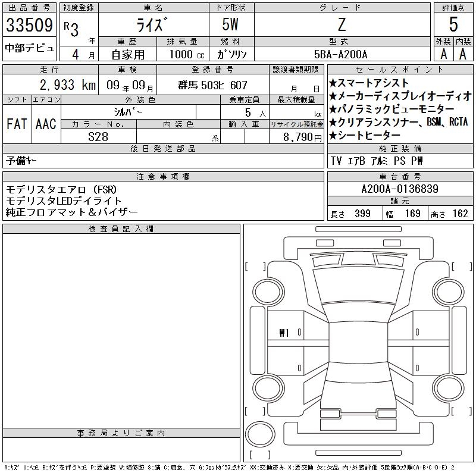Viewport: 476px width, 476px height.
Task: Click the length value 399
Action: click(x=362, y=214)
